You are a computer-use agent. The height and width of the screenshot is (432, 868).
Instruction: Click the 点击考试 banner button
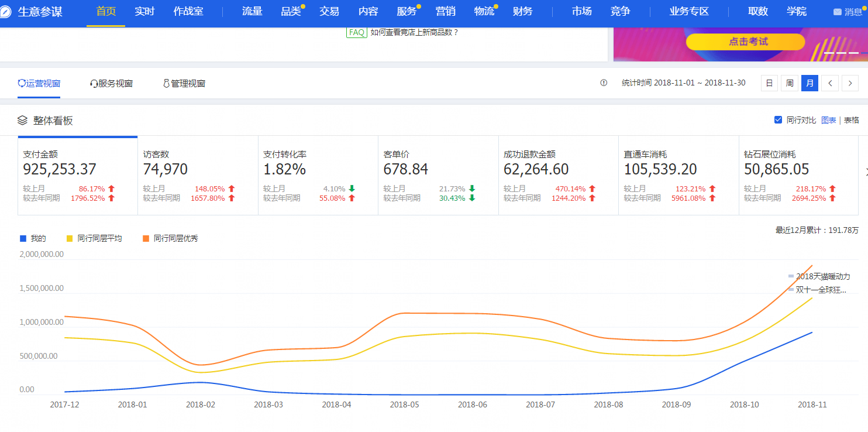pos(745,42)
